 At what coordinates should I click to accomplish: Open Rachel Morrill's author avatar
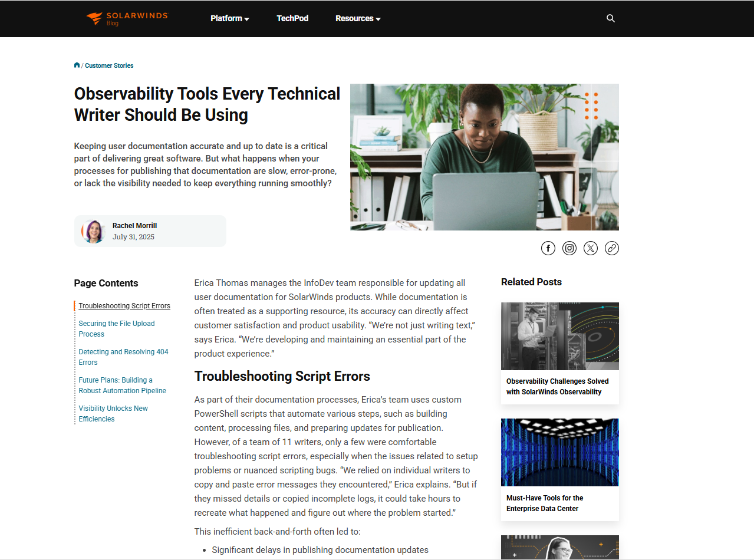pos(93,231)
